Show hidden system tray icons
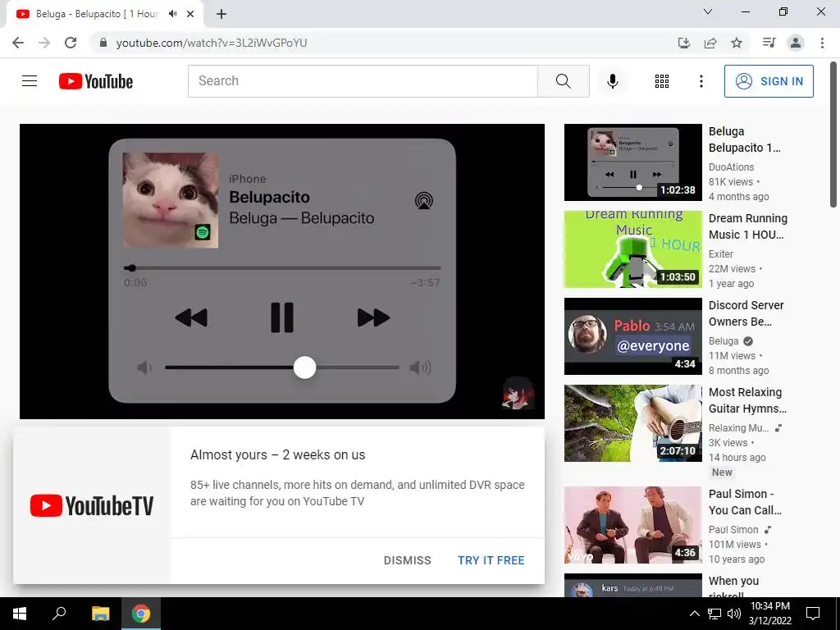This screenshot has width=840, height=630. click(694, 614)
